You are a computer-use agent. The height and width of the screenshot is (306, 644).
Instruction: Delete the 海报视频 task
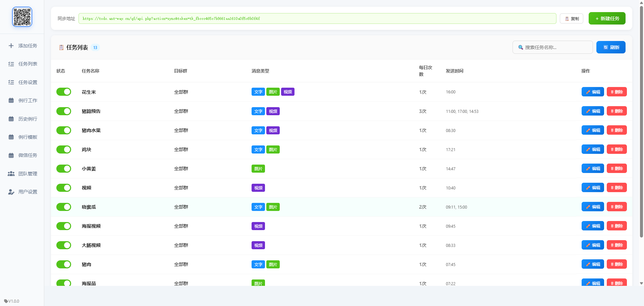point(617,226)
